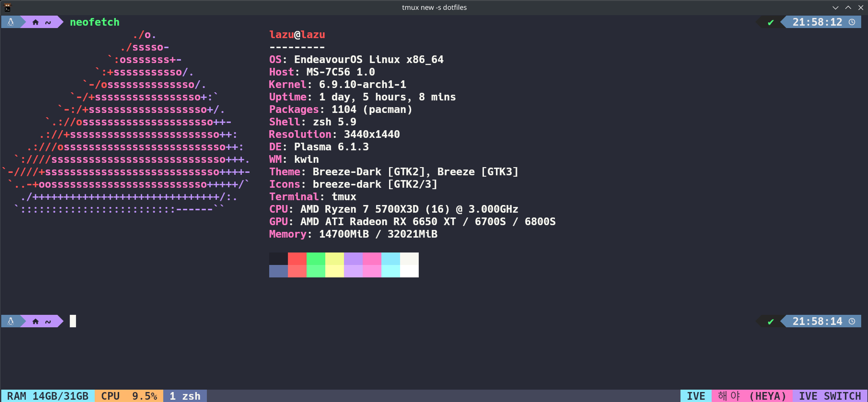Click the CPU 9.5% status segment
The height and width of the screenshot is (402, 868).
[x=129, y=396]
